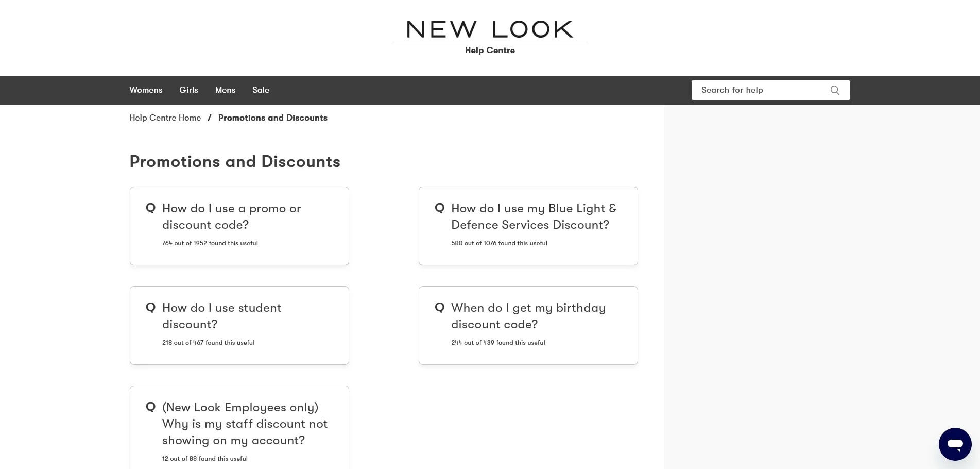Click the Q icon beside Blue Light Discount question
The image size is (980, 469).
click(x=439, y=208)
